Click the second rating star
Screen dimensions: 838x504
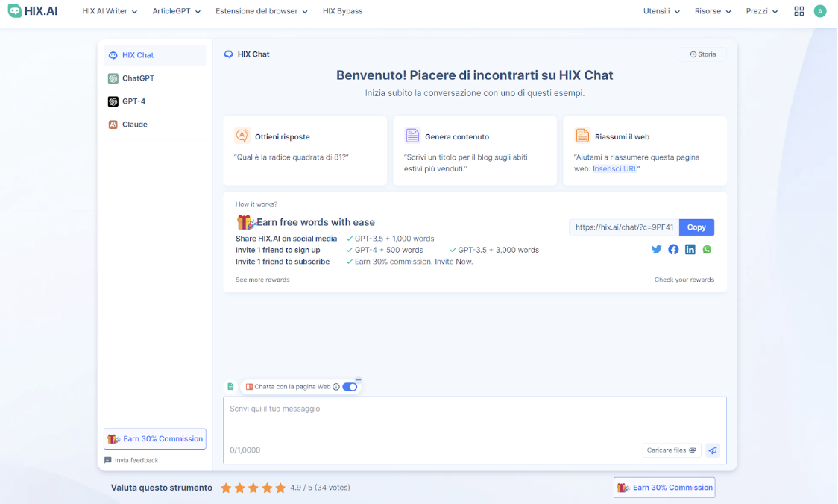point(240,488)
